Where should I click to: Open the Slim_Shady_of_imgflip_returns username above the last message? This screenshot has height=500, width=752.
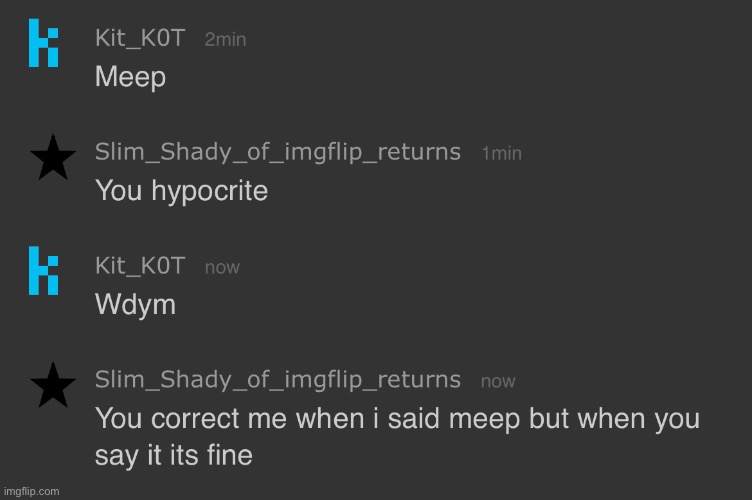point(278,379)
